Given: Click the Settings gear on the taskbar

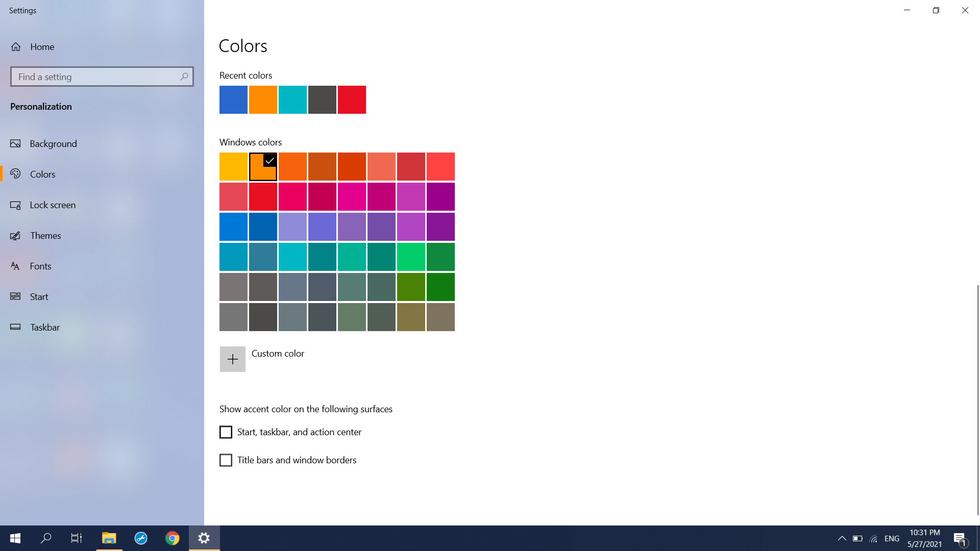Looking at the screenshot, I should tap(204, 538).
